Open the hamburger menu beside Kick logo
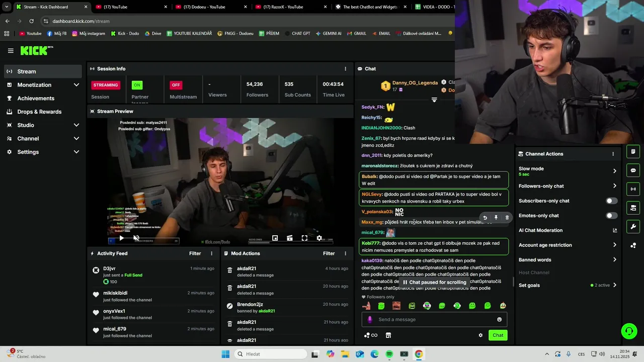This screenshot has height=362, width=644. point(11,51)
